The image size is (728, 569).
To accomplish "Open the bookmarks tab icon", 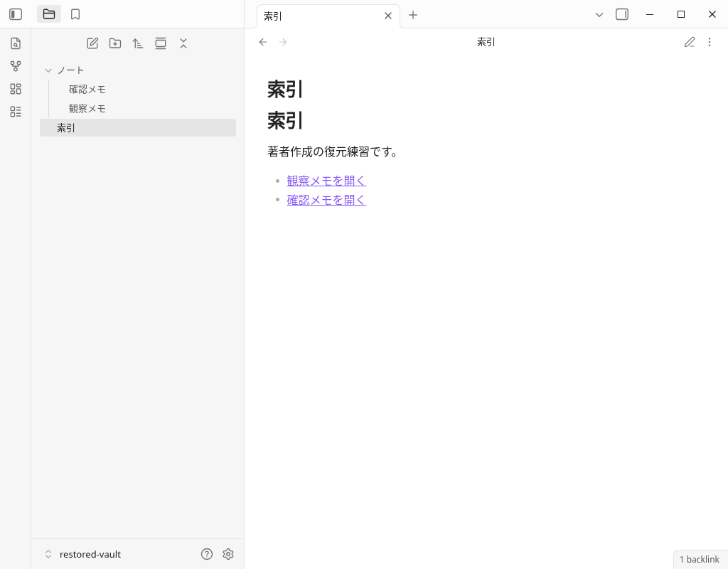I will pos(75,14).
